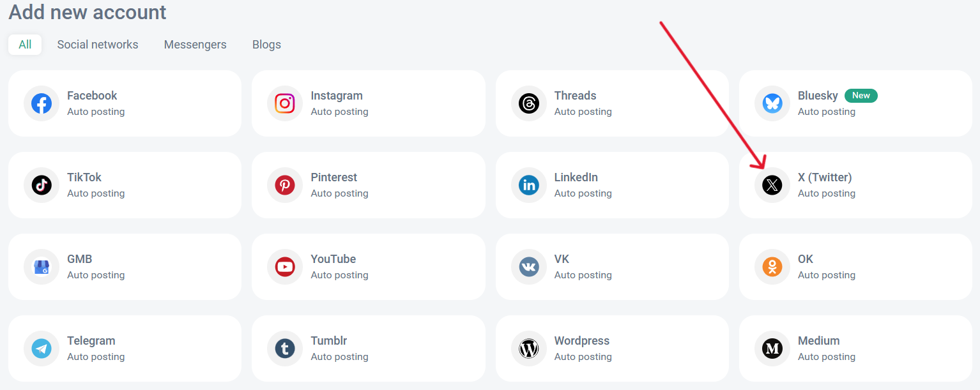
Task: Switch to the Social networks tab
Action: 98,45
